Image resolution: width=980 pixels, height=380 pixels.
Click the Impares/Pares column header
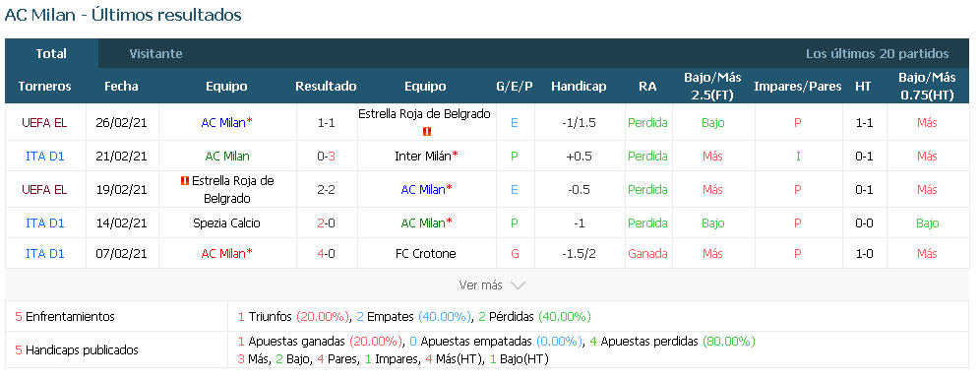798,87
